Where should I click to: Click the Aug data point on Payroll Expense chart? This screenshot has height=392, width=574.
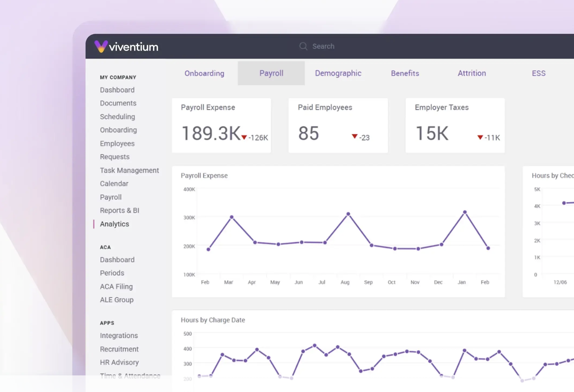[x=348, y=214]
